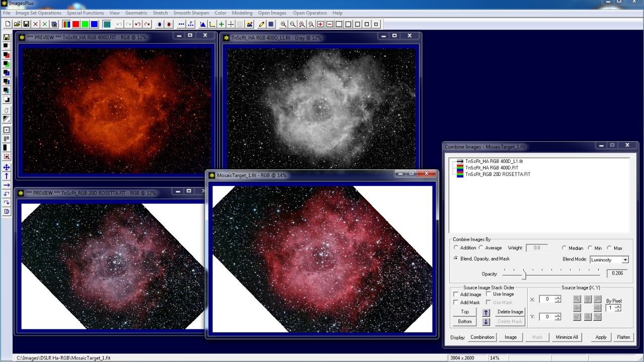Viewport: 644px width, 362px height.
Task: Click the Top stack order button
Action: pyautogui.click(x=465, y=312)
